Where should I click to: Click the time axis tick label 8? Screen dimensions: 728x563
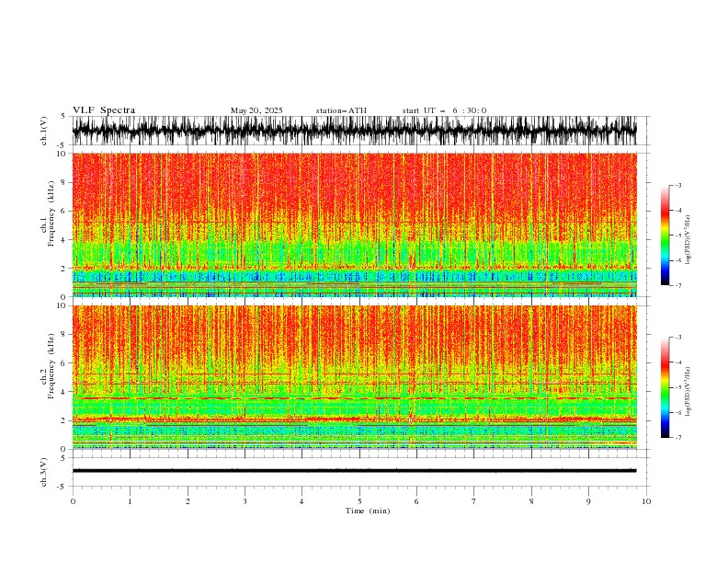pyautogui.click(x=531, y=501)
